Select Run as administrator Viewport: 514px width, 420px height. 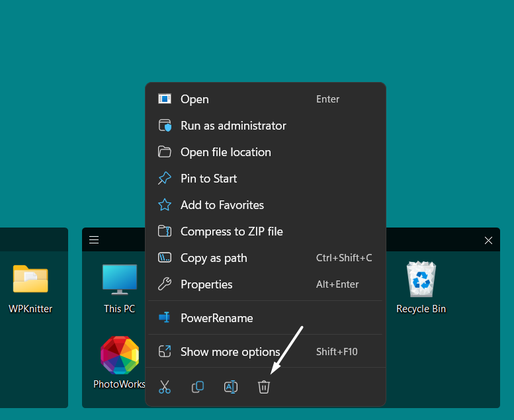click(x=233, y=126)
